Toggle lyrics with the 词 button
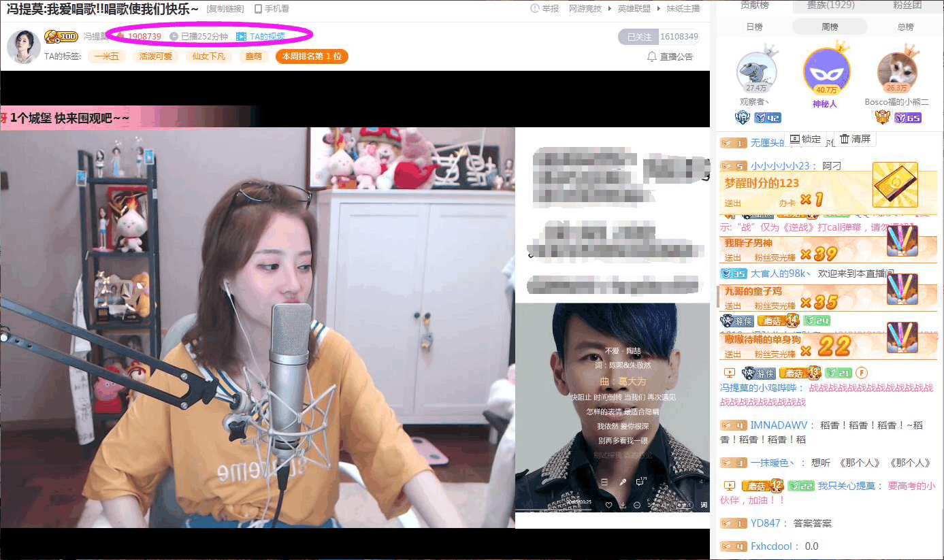This screenshot has height=560, width=944. coord(704,505)
